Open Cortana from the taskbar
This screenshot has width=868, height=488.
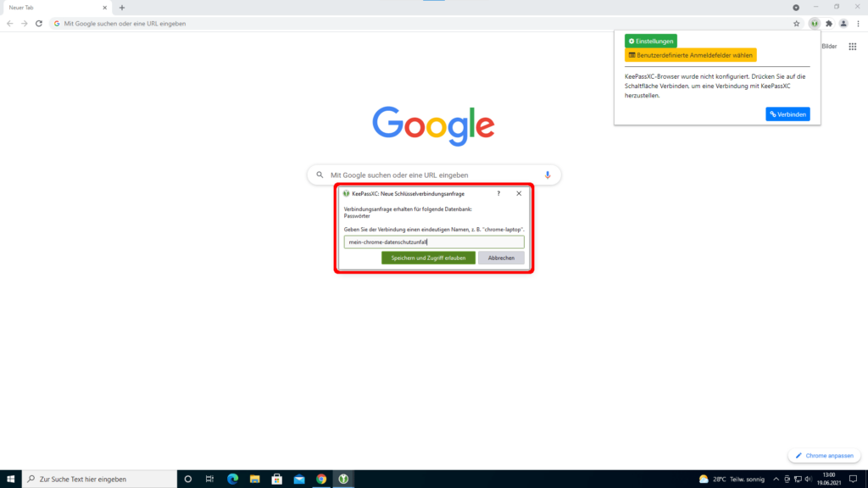(187, 480)
